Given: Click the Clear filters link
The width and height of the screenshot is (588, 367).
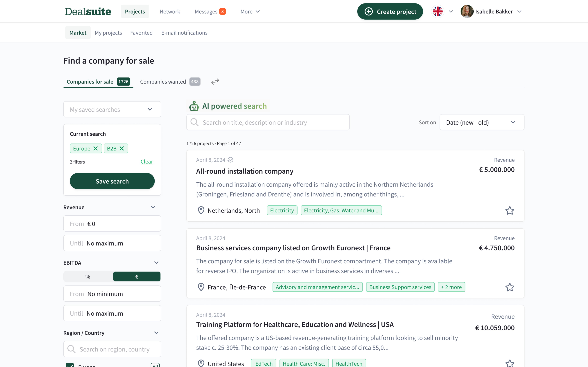Looking at the screenshot, I should 146,162.
